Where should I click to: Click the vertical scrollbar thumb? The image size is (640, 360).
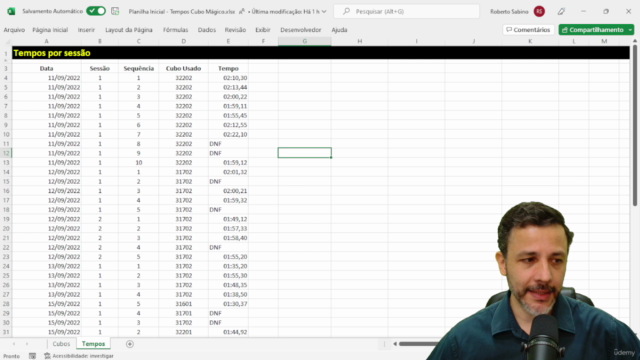pos(635,124)
